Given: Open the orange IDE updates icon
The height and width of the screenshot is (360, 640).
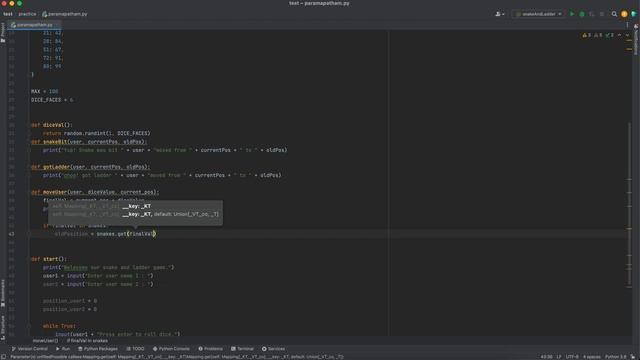Looking at the screenshot, I should pos(624,14).
